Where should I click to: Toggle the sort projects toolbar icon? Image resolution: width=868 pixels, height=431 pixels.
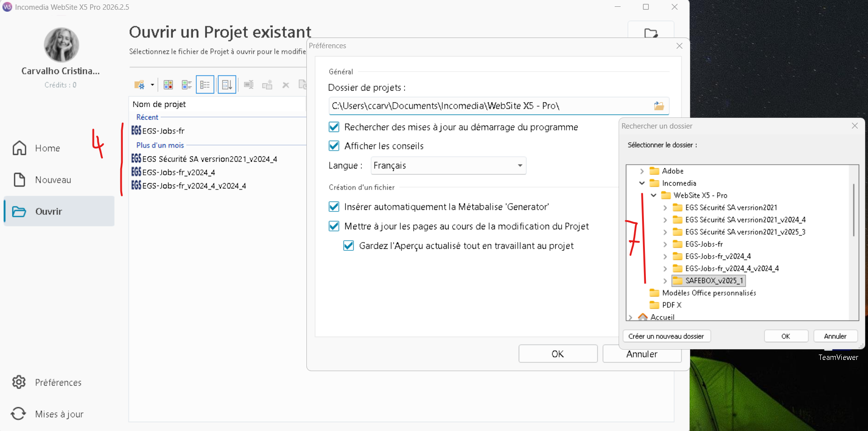[x=227, y=85]
